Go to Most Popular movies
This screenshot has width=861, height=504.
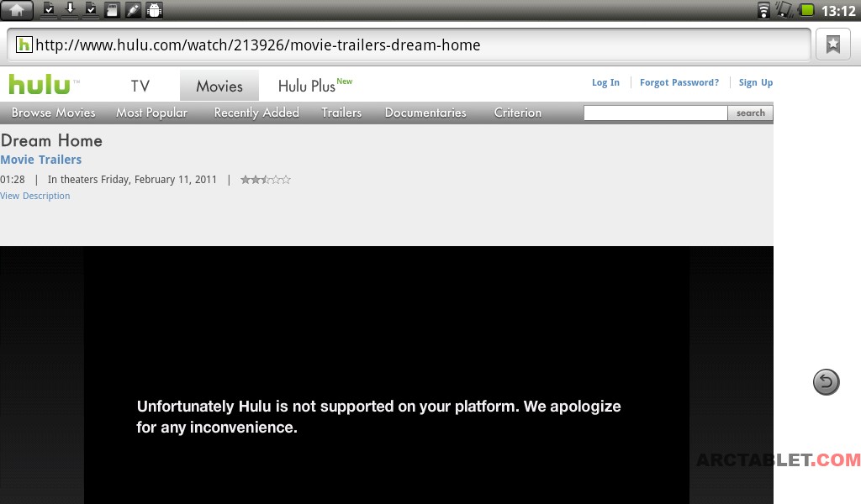(151, 113)
